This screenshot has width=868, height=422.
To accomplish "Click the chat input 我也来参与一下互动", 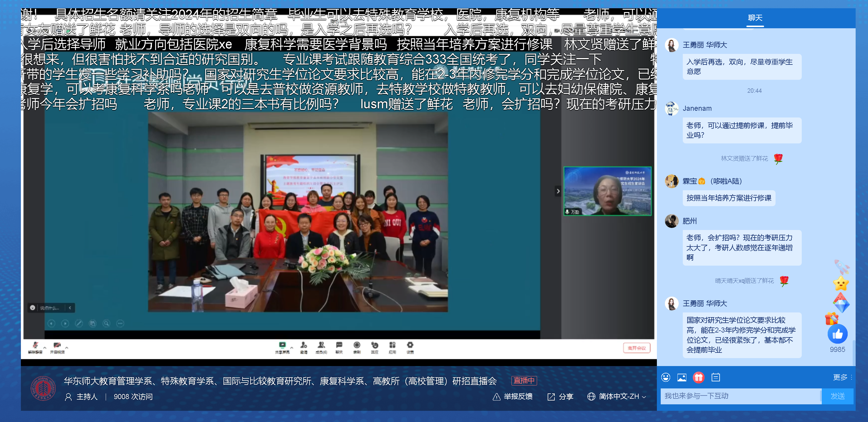I will click(x=741, y=396).
